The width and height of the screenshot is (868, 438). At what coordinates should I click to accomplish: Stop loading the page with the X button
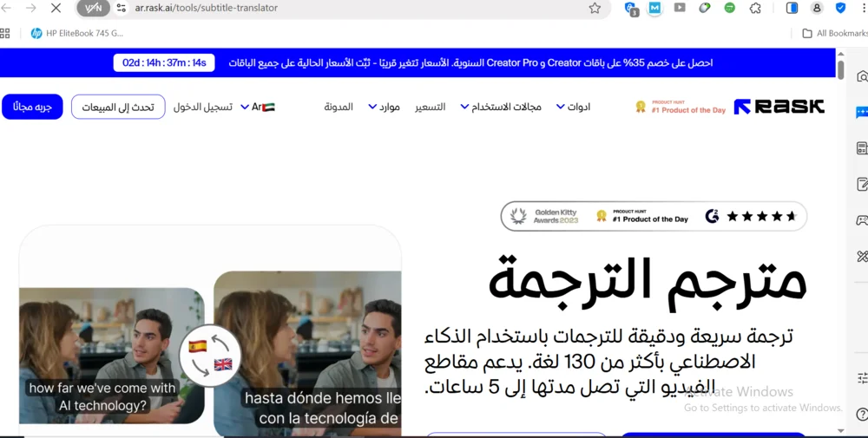(56, 8)
